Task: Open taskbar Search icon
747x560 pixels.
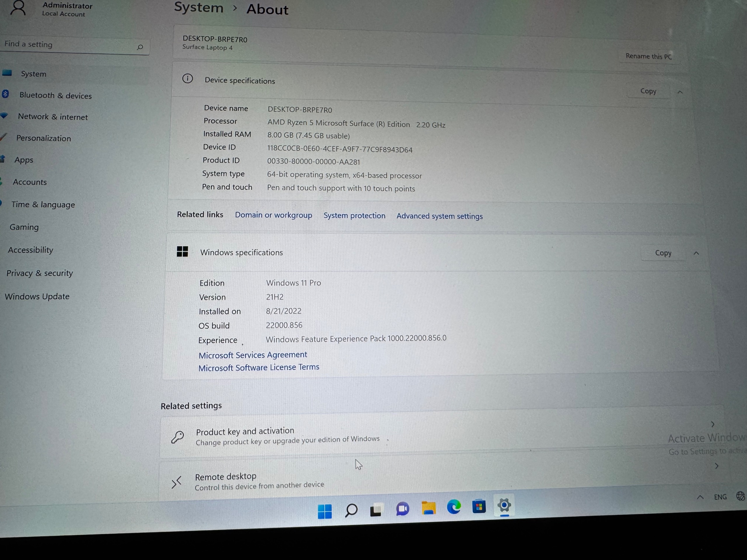Action: (x=351, y=510)
